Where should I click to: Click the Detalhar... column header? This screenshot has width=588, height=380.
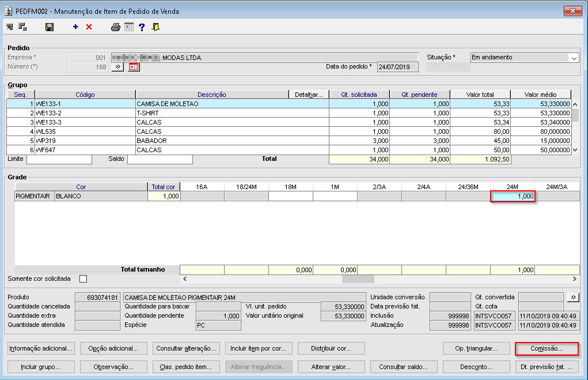pos(309,95)
